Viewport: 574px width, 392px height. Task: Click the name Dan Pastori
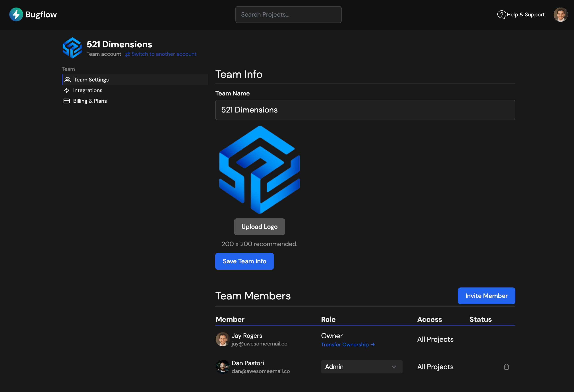pos(248,363)
